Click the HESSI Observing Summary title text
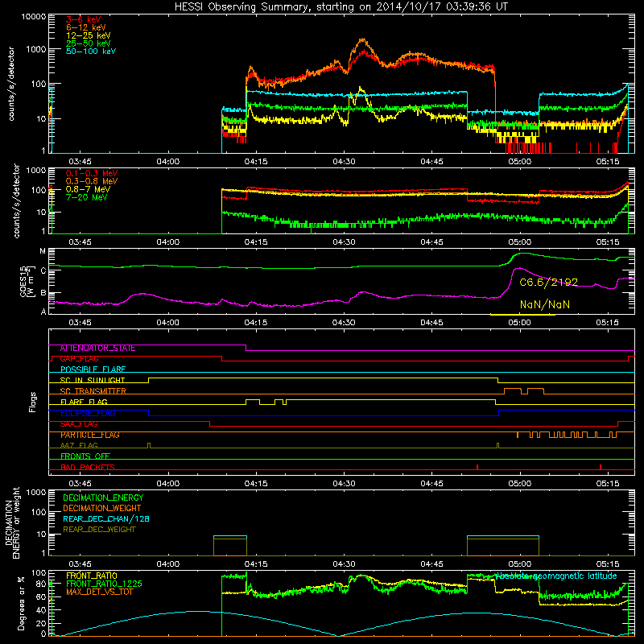Screen dimensions: 644x644 tap(341, 7)
